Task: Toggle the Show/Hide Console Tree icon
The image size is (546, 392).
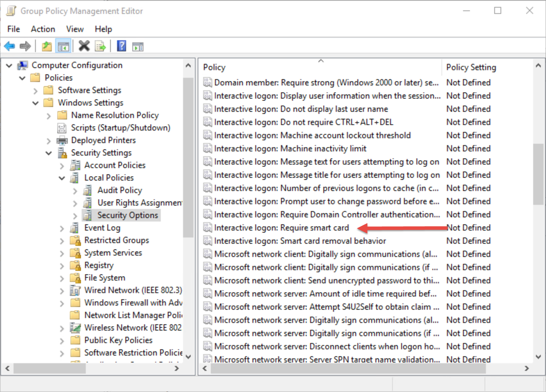Action: [x=63, y=46]
